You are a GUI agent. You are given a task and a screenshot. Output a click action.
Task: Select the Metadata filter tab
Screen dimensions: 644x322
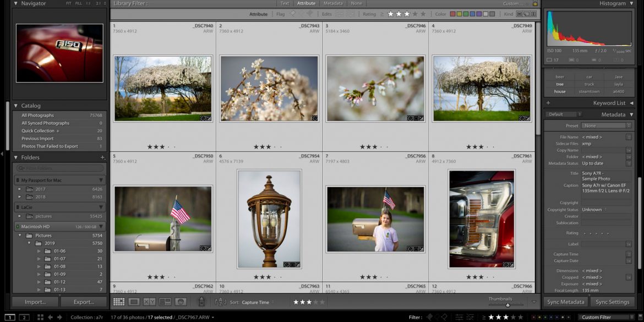[333, 3]
